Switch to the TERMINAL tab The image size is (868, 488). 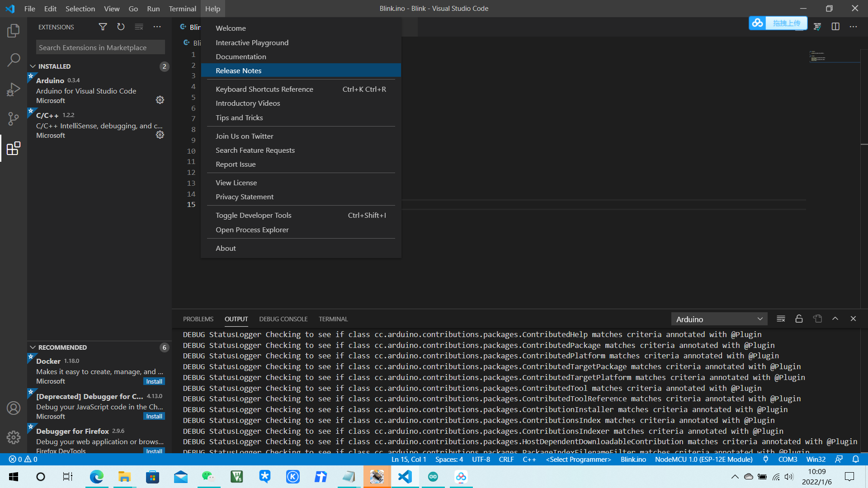coord(333,319)
